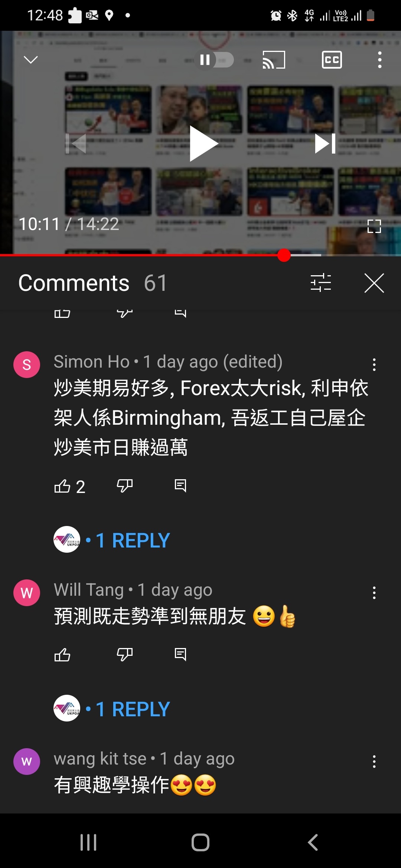401x868 pixels.
Task: Enter fullscreen video mode
Action: pyautogui.click(x=374, y=226)
